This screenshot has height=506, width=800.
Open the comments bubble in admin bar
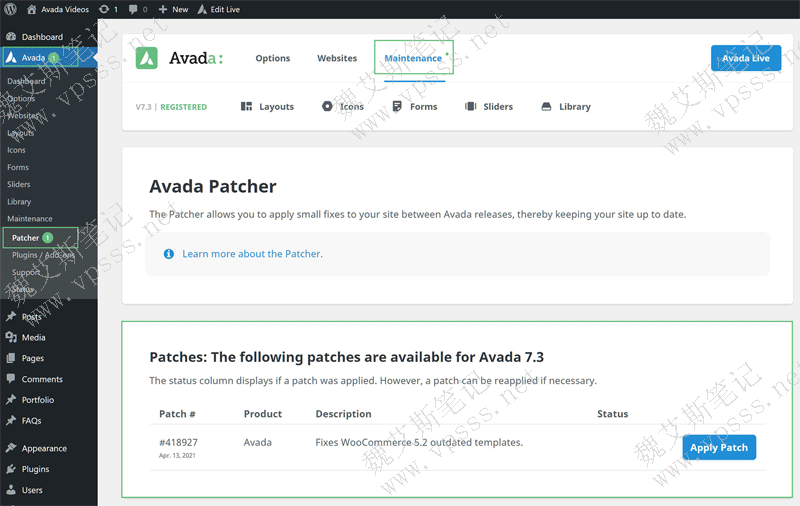138,9
